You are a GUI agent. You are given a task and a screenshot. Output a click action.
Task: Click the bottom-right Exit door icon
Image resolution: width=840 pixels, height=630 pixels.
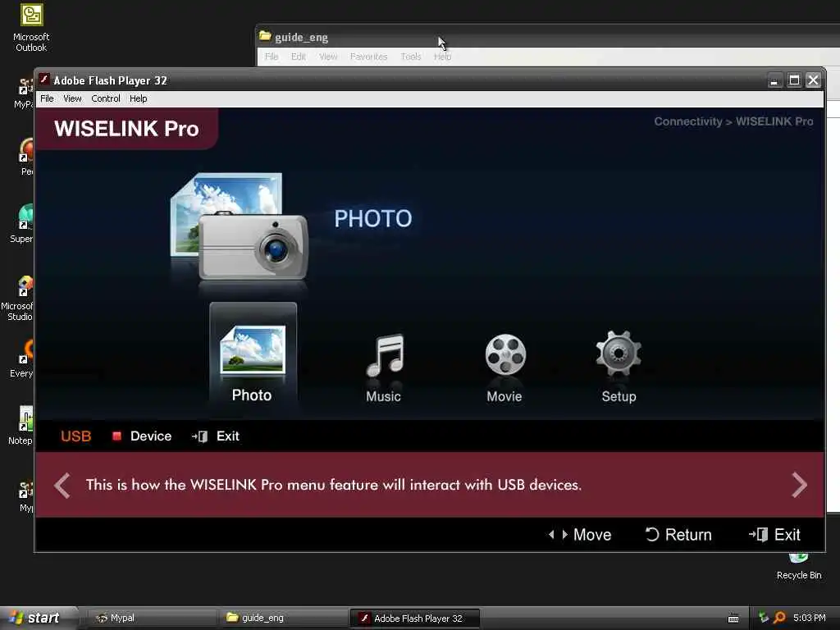(758, 535)
